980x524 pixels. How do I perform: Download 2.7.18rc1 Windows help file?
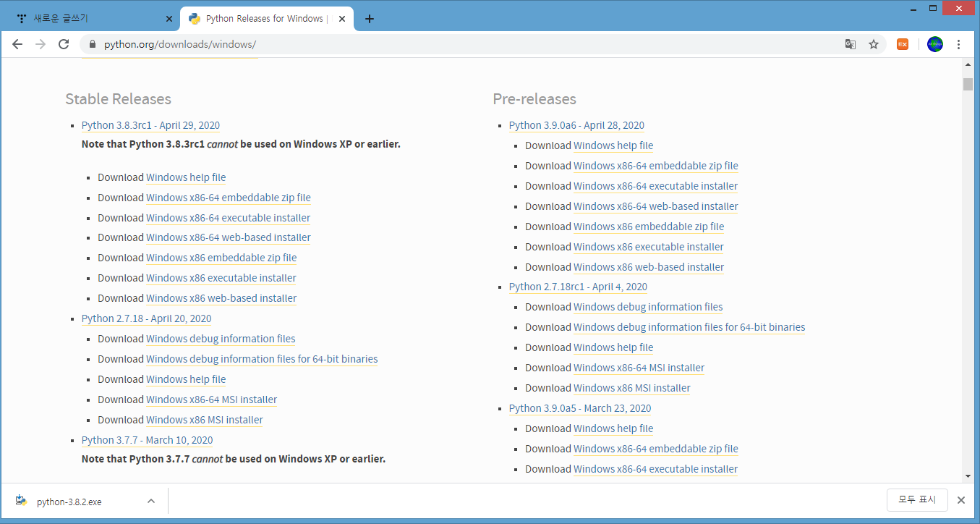[613, 347]
